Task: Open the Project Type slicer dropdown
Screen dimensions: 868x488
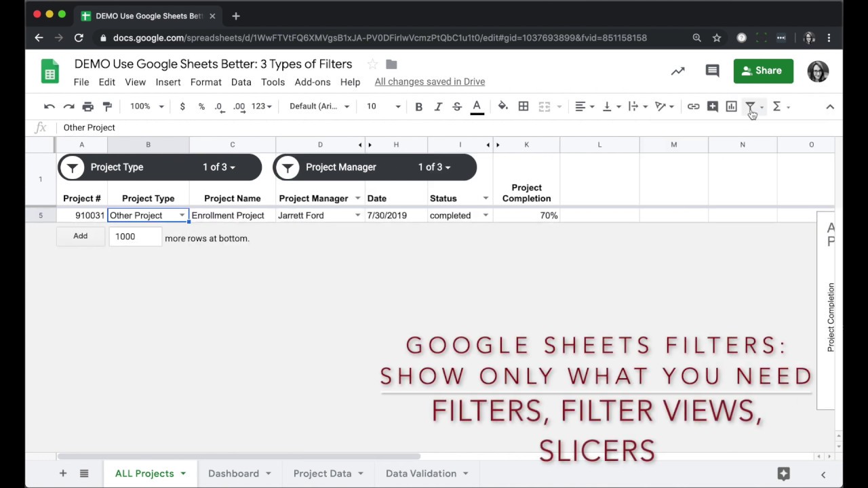Action: point(219,167)
